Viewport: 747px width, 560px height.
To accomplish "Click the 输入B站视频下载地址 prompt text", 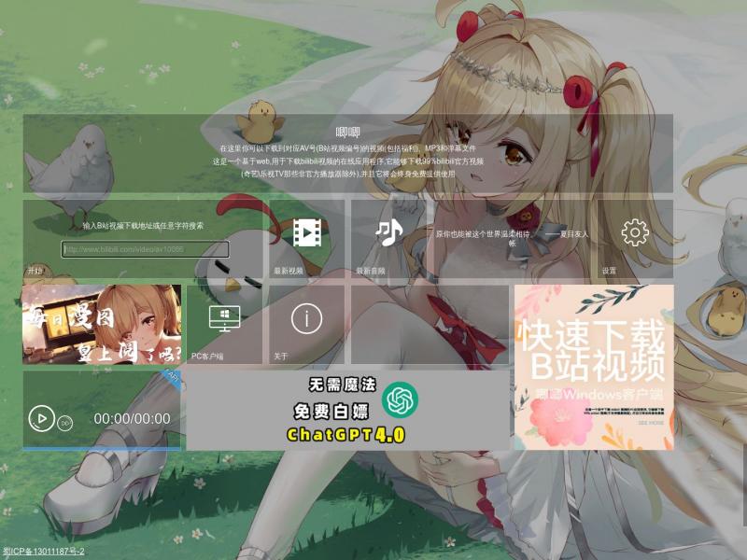I will coord(143,226).
